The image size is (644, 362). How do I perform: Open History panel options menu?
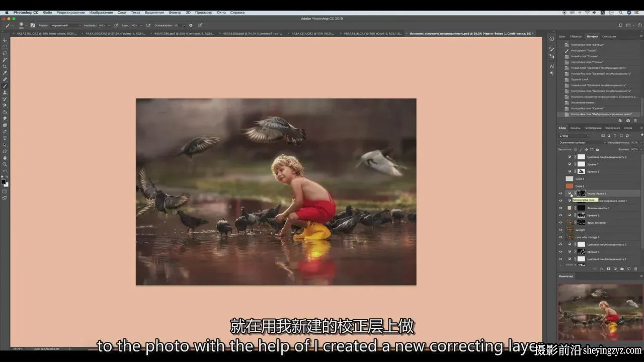(x=641, y=36)
